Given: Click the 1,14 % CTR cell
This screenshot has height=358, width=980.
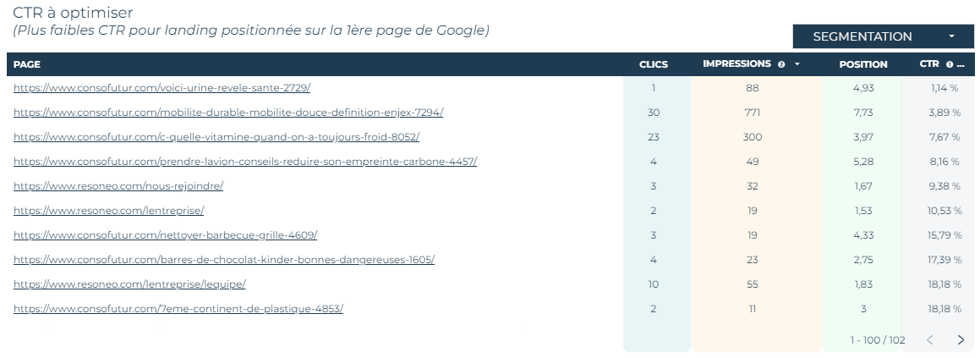Looking at the screenshot, I should click(944, 88).
